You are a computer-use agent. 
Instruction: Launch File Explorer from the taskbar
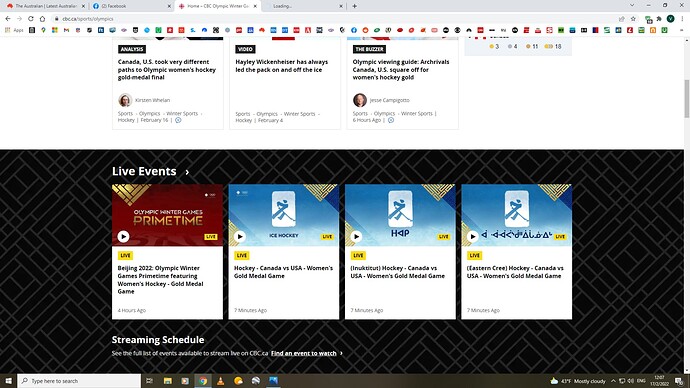coord(168,381)
